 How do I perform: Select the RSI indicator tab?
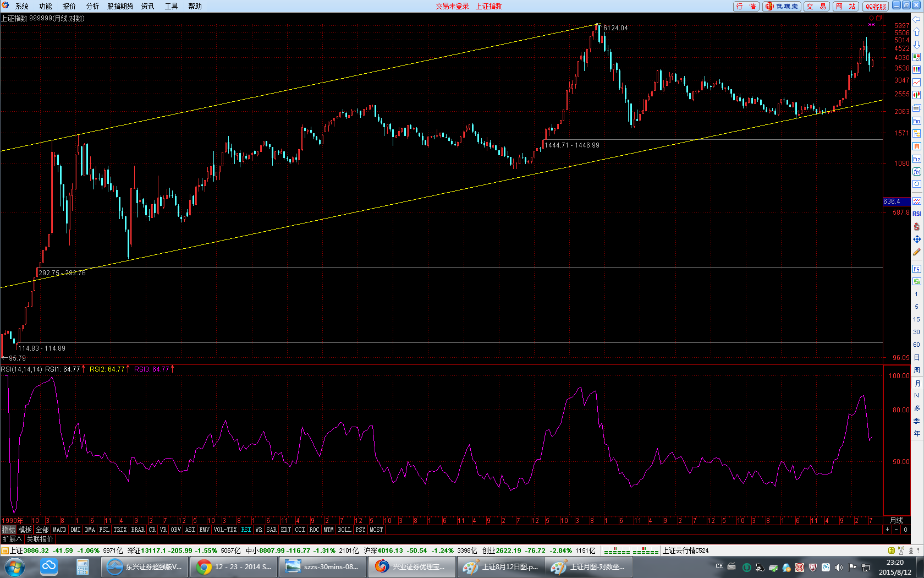point(246,530)
